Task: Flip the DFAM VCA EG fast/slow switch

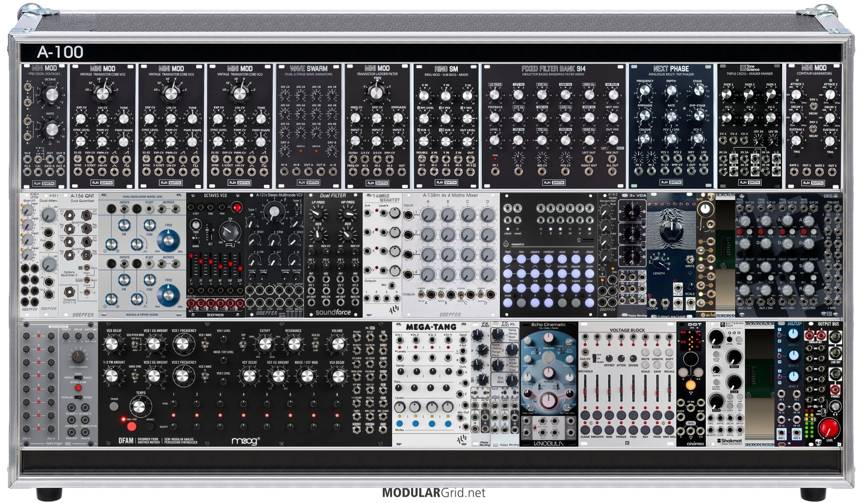Action: [316, 345]
